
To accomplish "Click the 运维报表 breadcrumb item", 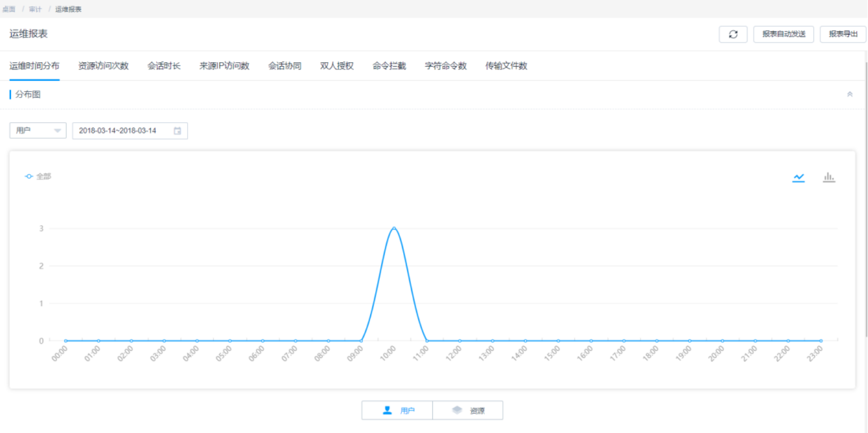I will 68,9.
